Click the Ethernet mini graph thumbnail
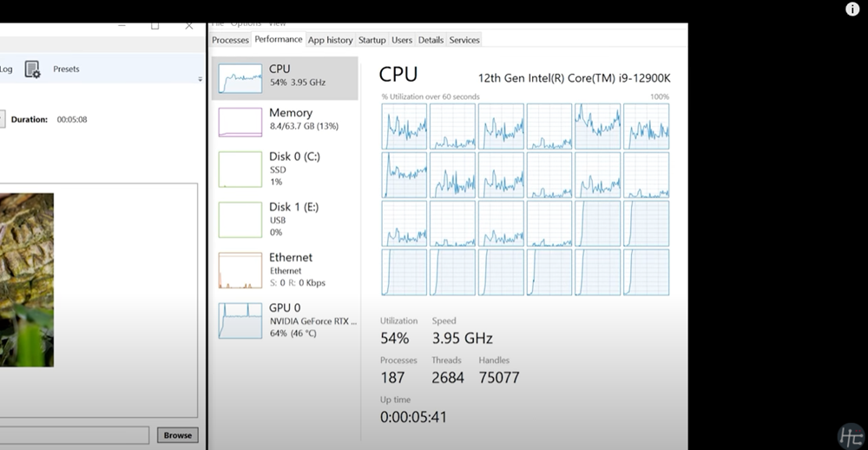The height and width of the screenshot is (450, 868). [240, 270]
